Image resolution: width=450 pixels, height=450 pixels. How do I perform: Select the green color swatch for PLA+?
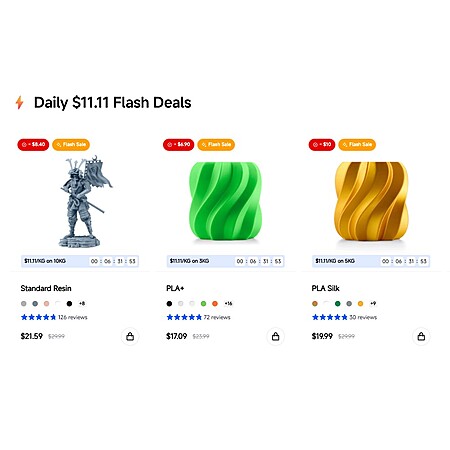point(203,304)
